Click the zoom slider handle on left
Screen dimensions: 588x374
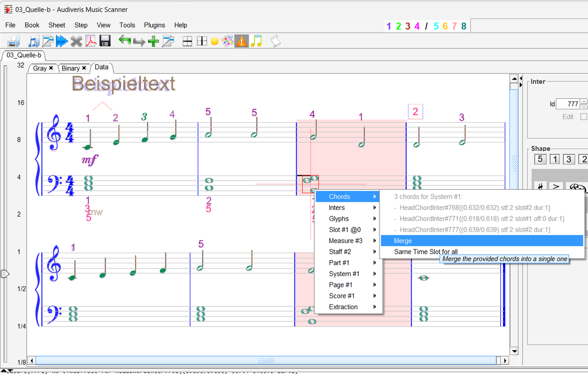coord(5,274)
